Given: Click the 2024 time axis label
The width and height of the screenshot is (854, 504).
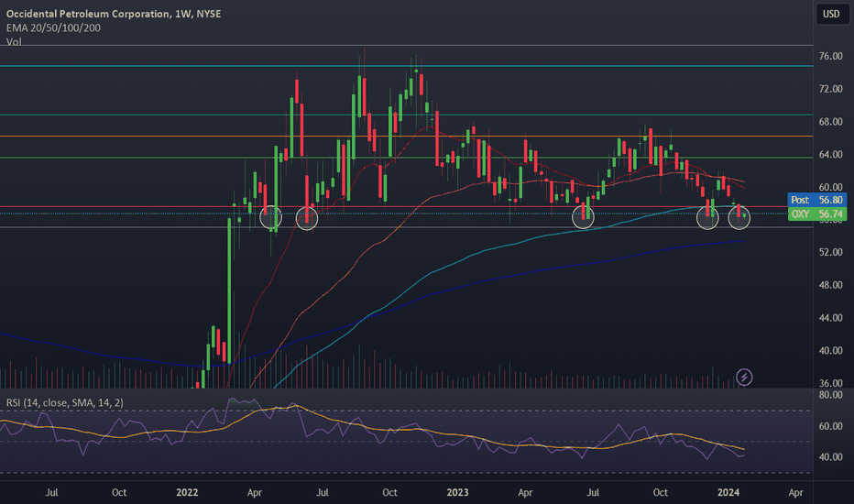Looking at the screenshot, I should [x=728, y=493].
